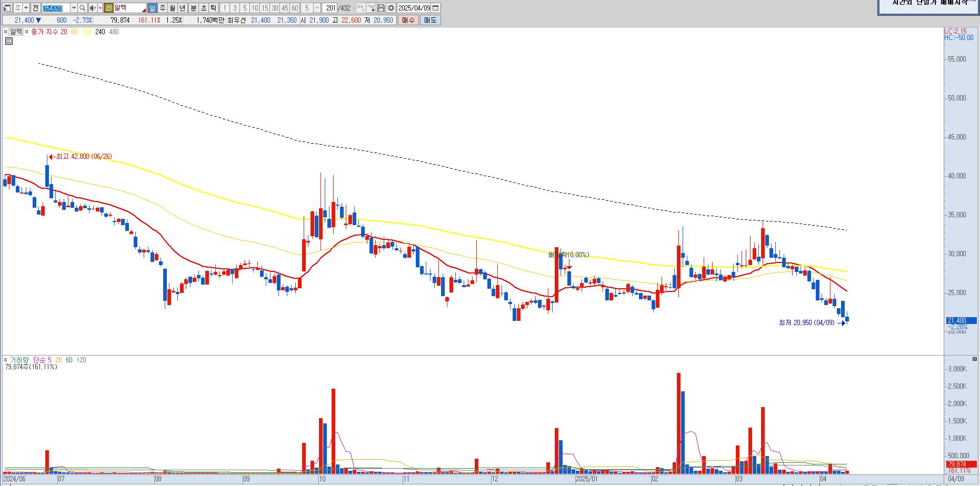This screenshot has width=980, height=486.
Task: Open dropdown beside the speaker icon
Action: click(x=100, y=8)
